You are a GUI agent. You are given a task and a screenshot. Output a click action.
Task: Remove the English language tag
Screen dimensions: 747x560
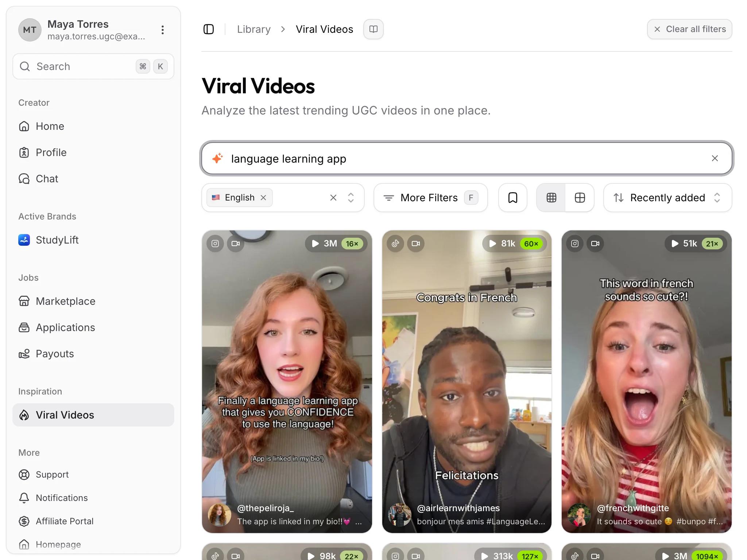pyautogui.click(x=263, y=198)
